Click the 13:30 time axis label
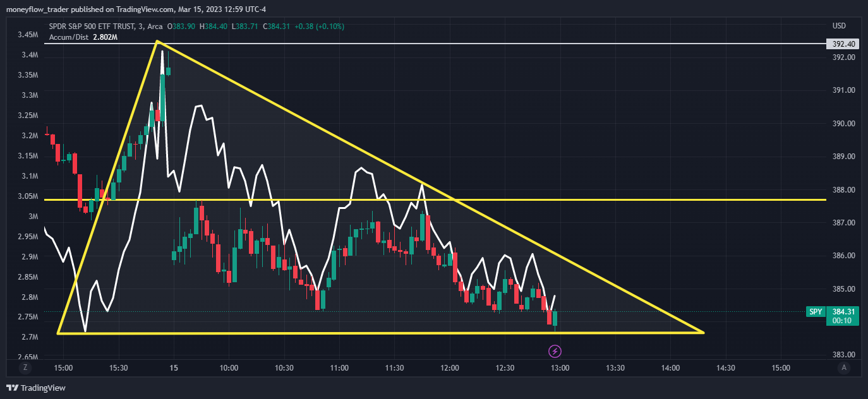Screen dimensions: 868x399 [x=615, y=368]
